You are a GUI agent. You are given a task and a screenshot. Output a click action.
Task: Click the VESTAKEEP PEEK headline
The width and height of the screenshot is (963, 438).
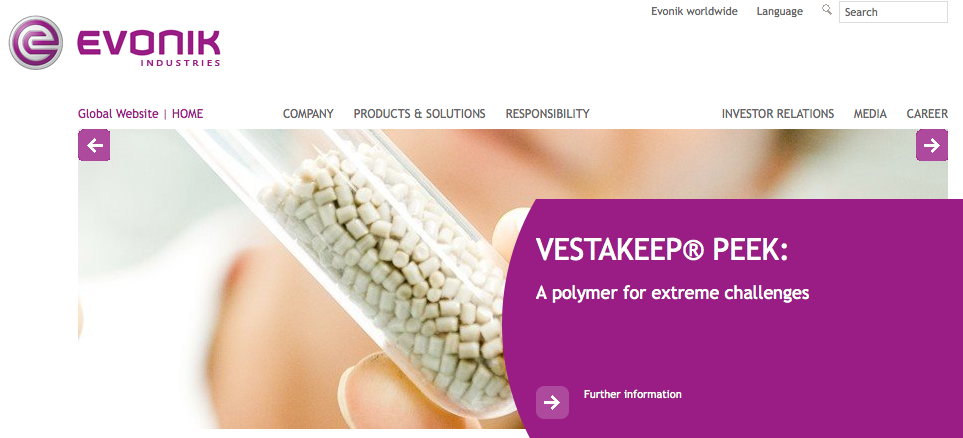661,250
